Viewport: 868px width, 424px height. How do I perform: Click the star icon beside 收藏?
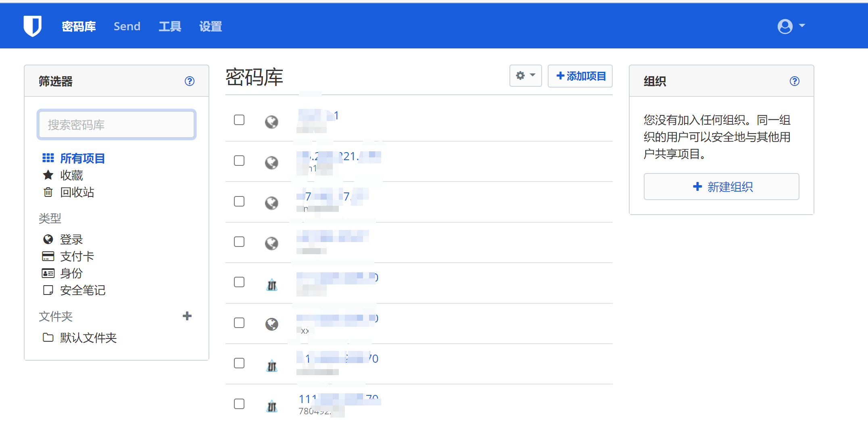[x=48, y=175]
